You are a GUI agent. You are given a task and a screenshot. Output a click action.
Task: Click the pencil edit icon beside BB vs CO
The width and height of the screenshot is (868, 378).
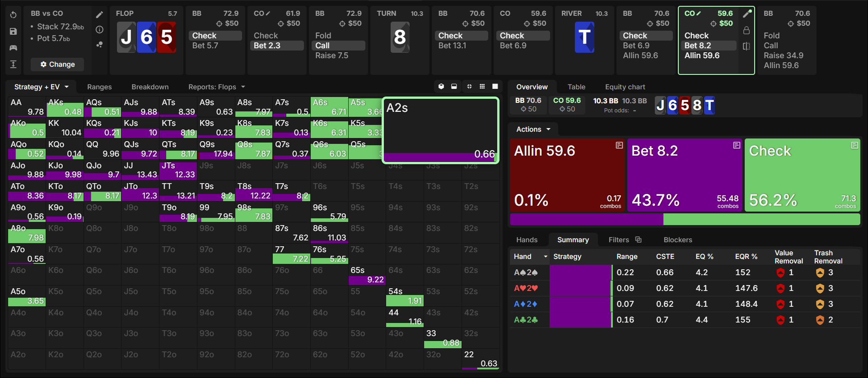pos(100,15)
